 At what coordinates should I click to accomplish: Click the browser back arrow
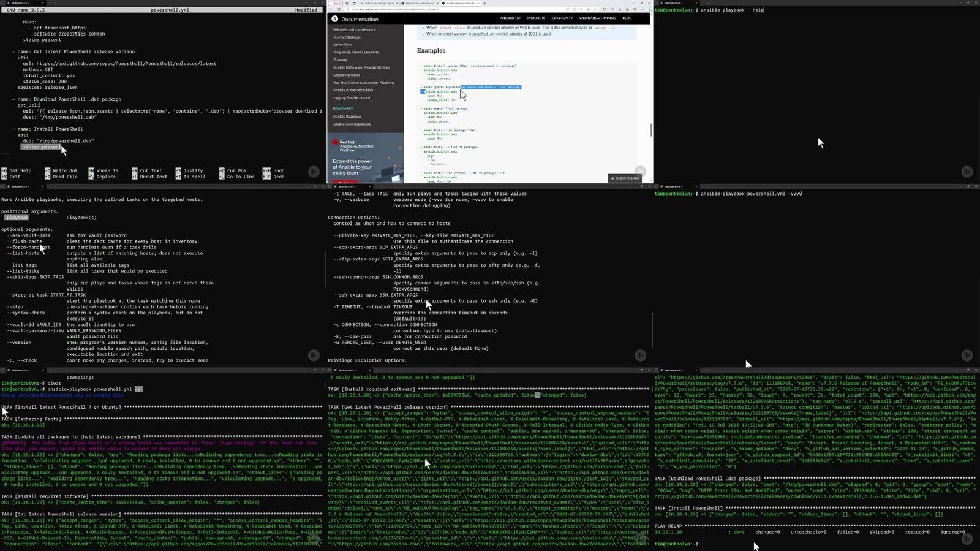pyautogui.click(x=331, y=9)
